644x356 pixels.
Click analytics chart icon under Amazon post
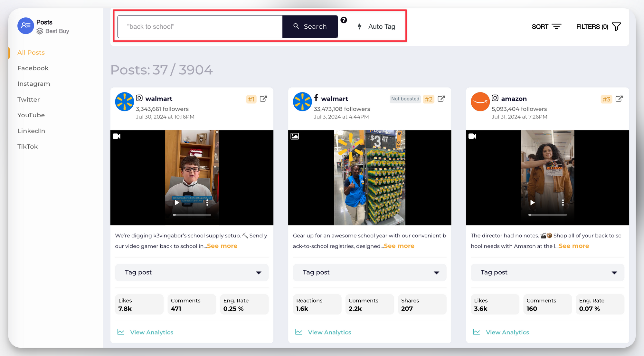[477, 332]
